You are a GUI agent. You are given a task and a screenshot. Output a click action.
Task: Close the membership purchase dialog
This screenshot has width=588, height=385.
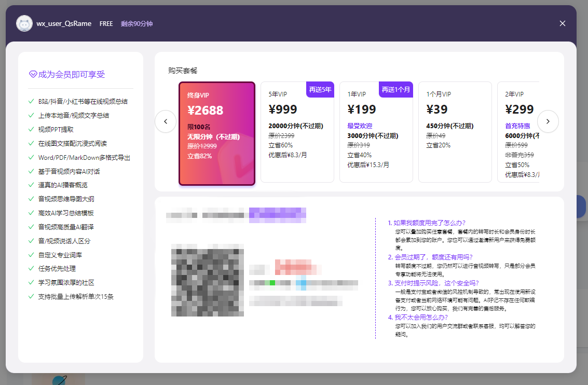click(563, 23)
